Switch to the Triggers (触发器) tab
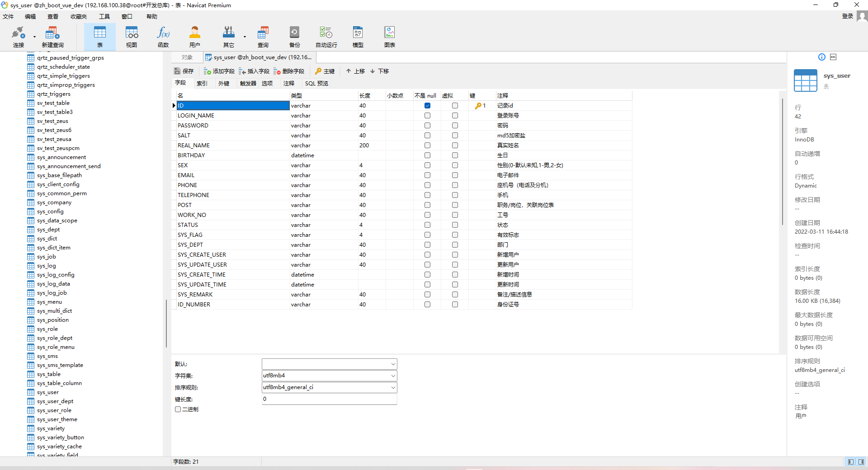Image resolution: width=868 pixels, height=470 pixels. click(x=248, y=83)
